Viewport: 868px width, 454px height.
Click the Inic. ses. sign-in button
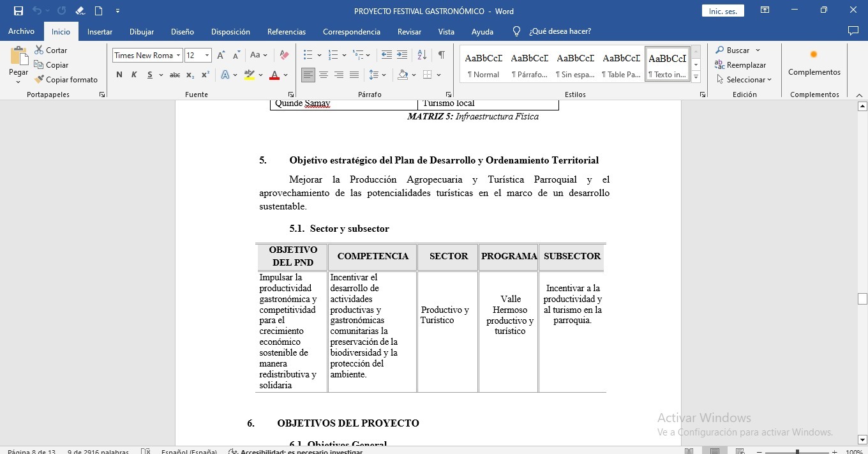(722, 11)
